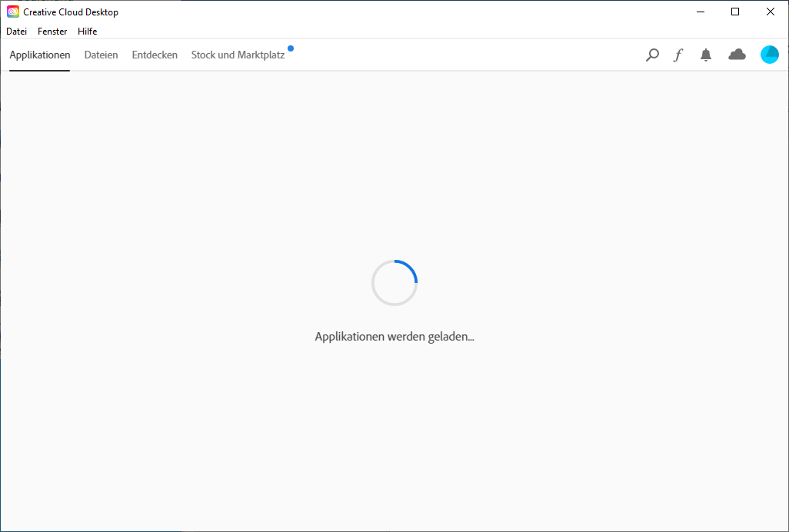Open the Stock und Marktplatz tab
789x532 pixels.
(238, 55)
